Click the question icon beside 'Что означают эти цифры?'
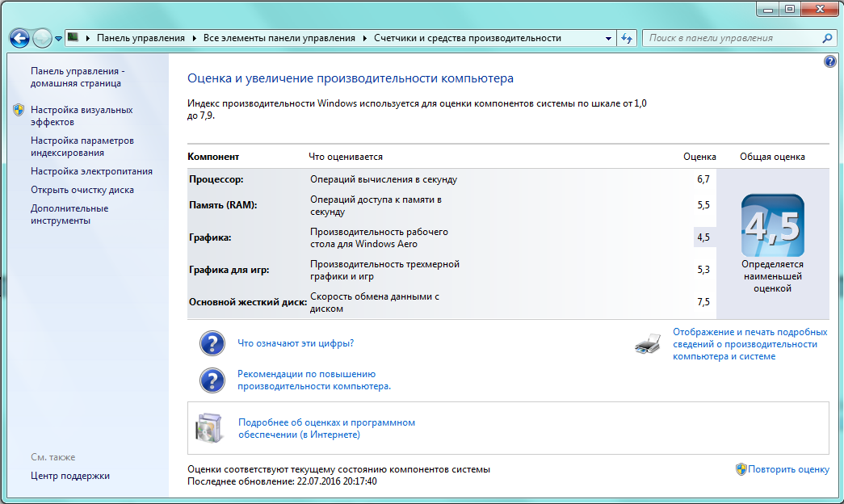This screenshot has height=504, width=844. point(212,343)
